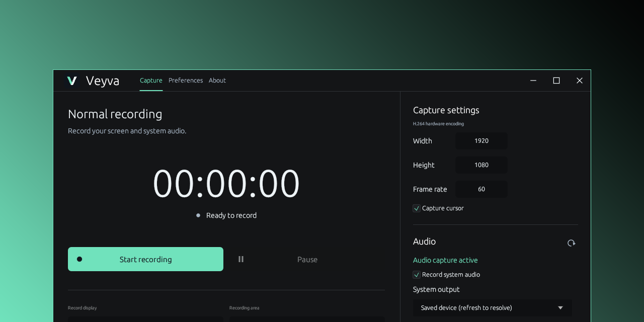Click the Pause button
Image resolution: width=644 pixels, height=322 pixels.
pyautogui.click(x=307, y=259)
